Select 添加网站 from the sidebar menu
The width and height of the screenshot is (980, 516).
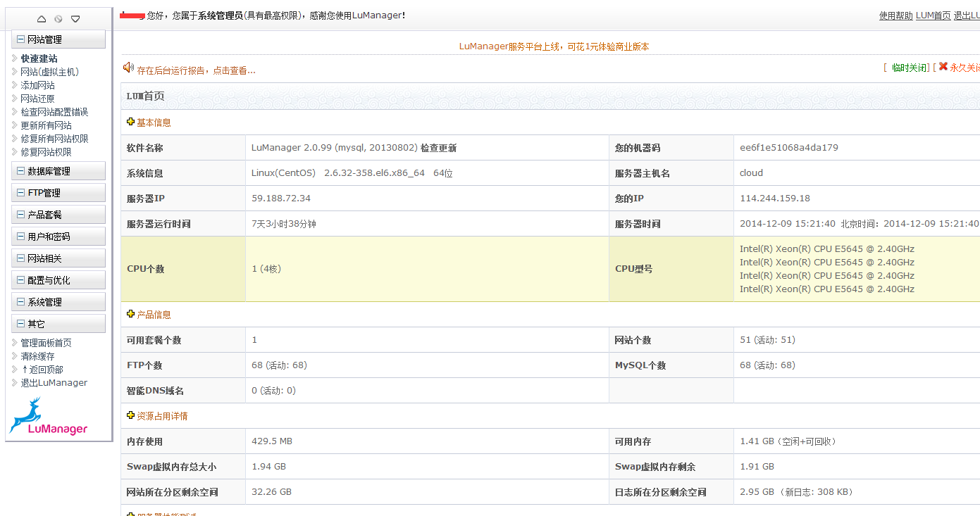point(37,85)
